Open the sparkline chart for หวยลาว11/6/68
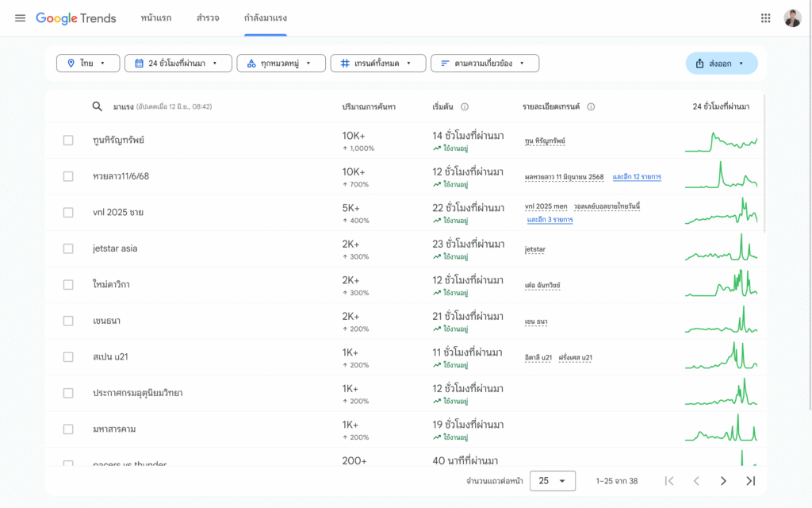This screenshot has width=812, height=508. 721,175
